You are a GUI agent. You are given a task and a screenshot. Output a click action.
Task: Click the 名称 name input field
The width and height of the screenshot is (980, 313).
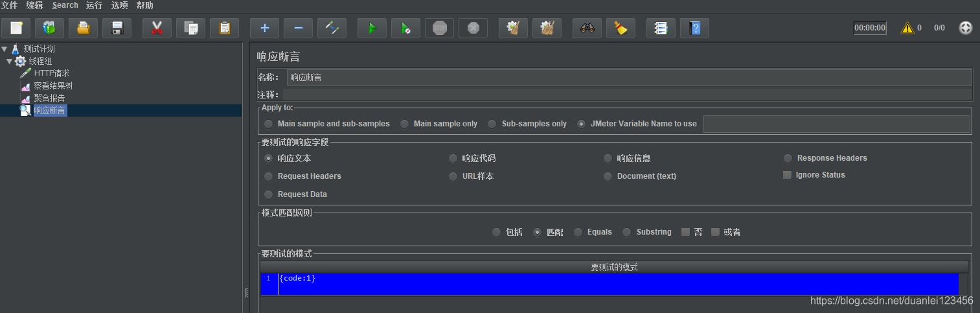click(629, 77)
